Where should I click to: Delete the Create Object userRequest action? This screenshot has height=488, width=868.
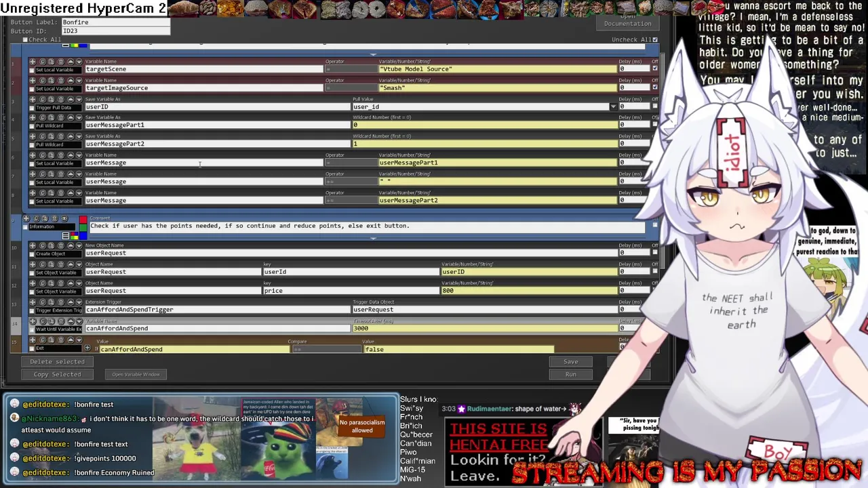click(61, 245)
